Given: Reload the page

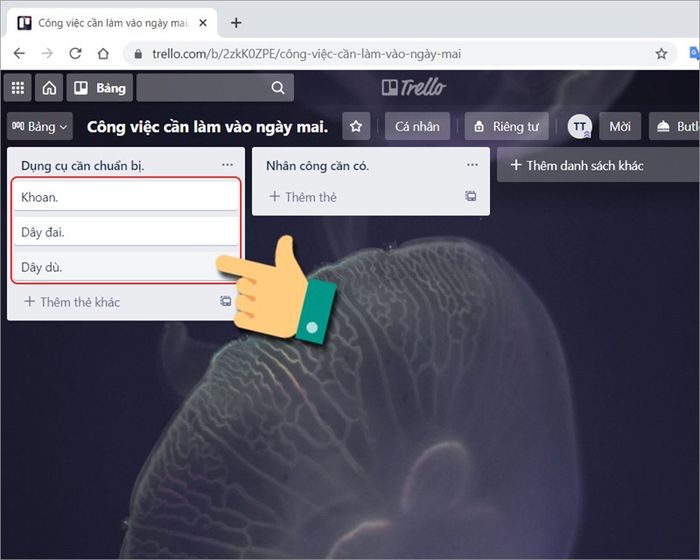Looking at the screenshot, I should point(75,54).
